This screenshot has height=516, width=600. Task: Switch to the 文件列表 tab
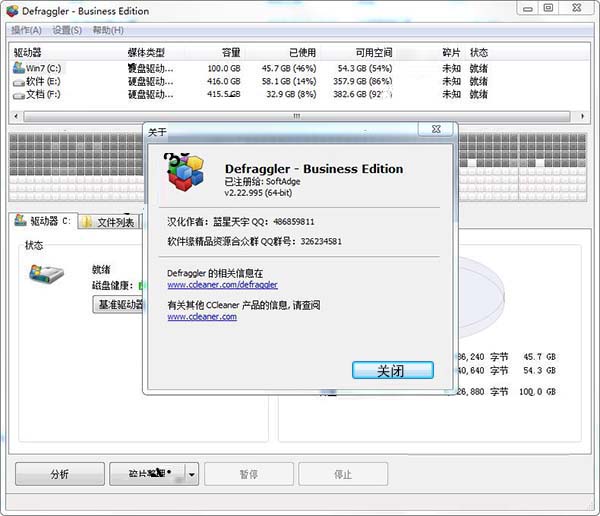pos(109,222)
